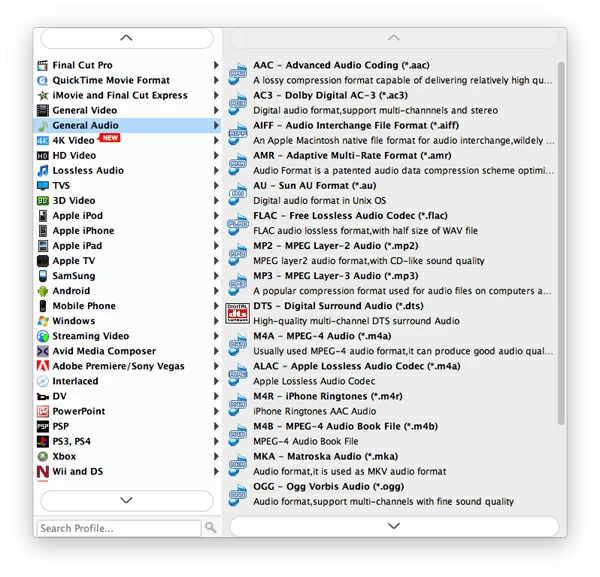This screenshot has height=577, width=600.
Task: Click the Apple TV category icon
Action: point(43,261)
